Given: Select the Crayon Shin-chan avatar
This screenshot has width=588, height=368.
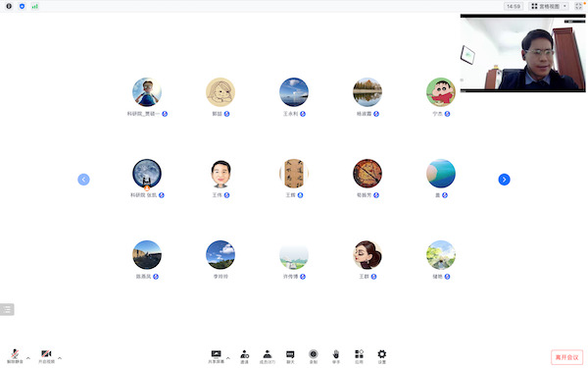Looking at the screenshot, I should tap(441, 92).
